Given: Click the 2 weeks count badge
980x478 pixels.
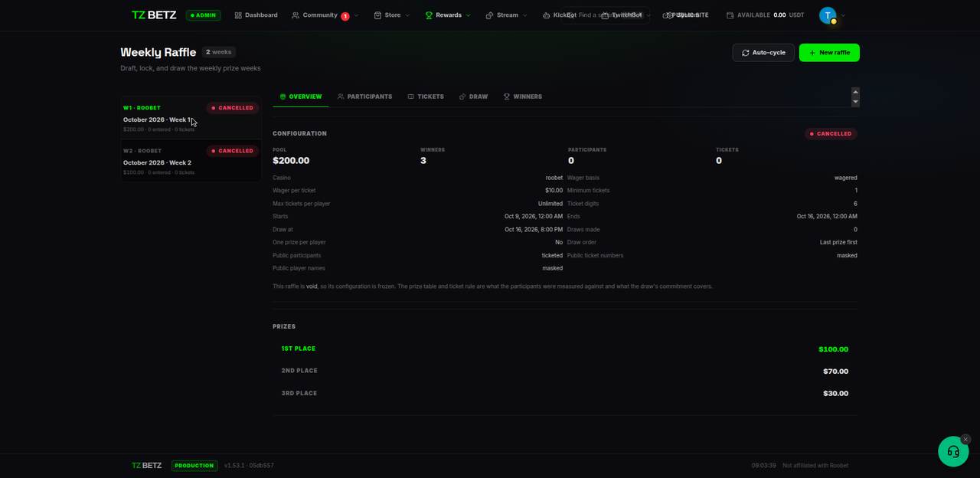Looking at the screenshot, I should coord(219,52).
